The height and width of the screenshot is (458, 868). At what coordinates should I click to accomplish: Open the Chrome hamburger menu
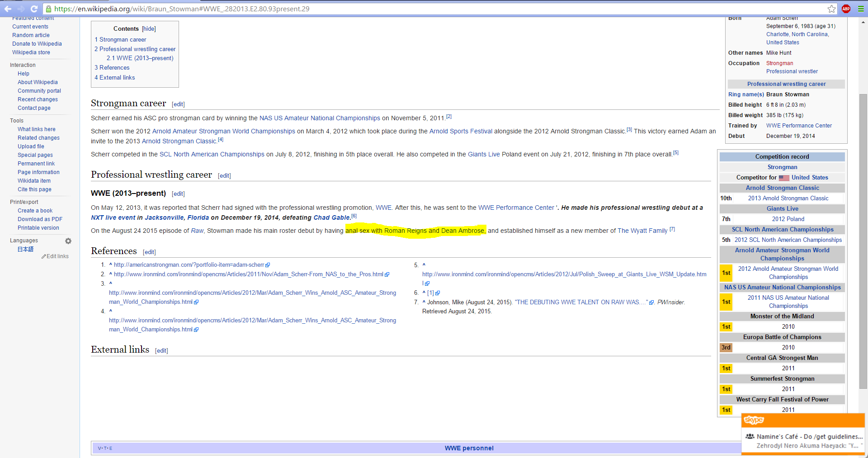[x=861, y=9]
